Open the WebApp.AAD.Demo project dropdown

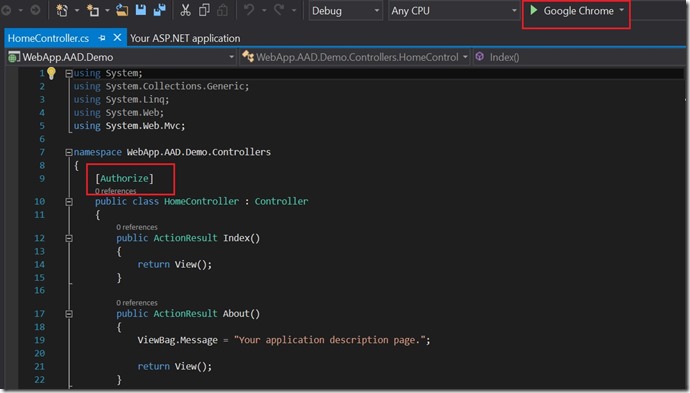(x=121, y=57)
